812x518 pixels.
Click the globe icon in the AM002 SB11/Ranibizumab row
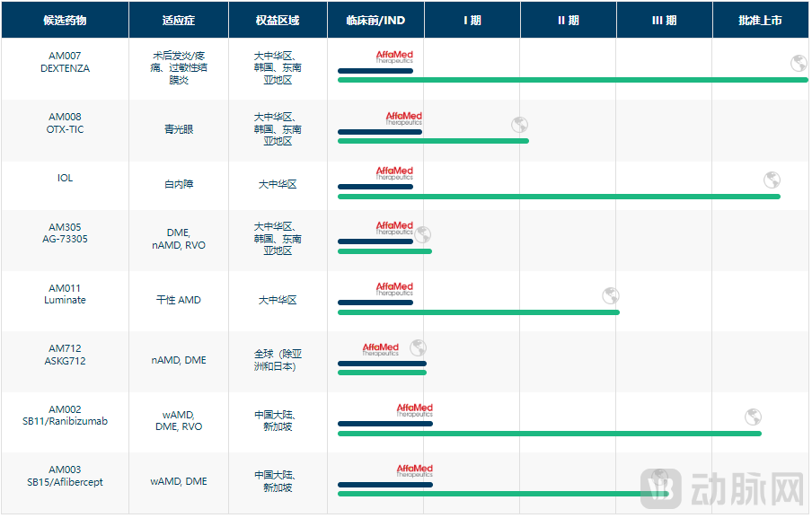coord(753,417)
